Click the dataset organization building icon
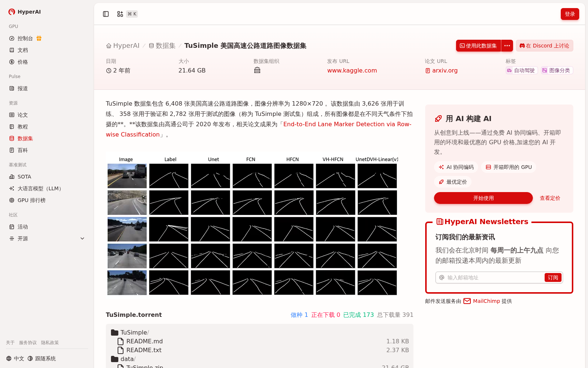Image resolution: width=588 pixels, height=368 pixels. [257, 70]
